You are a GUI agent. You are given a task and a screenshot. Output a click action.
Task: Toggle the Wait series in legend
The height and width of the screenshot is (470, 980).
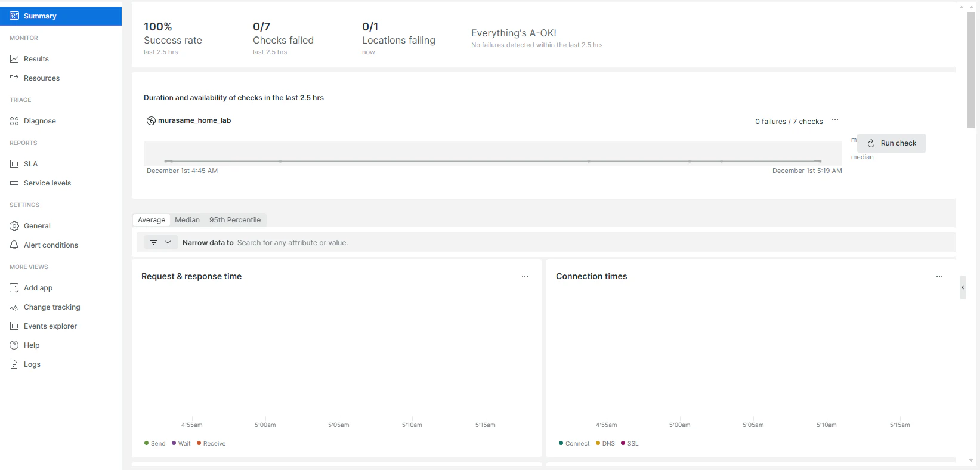181,443
